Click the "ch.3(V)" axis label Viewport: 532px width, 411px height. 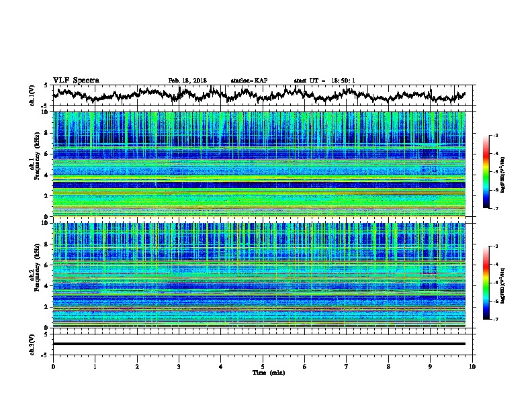pos(32,345)
